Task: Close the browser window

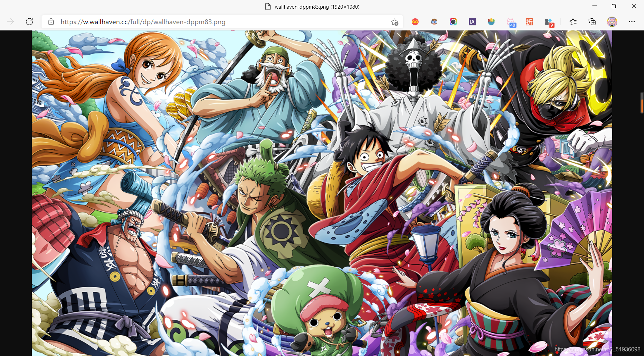Action: [634, 6]
